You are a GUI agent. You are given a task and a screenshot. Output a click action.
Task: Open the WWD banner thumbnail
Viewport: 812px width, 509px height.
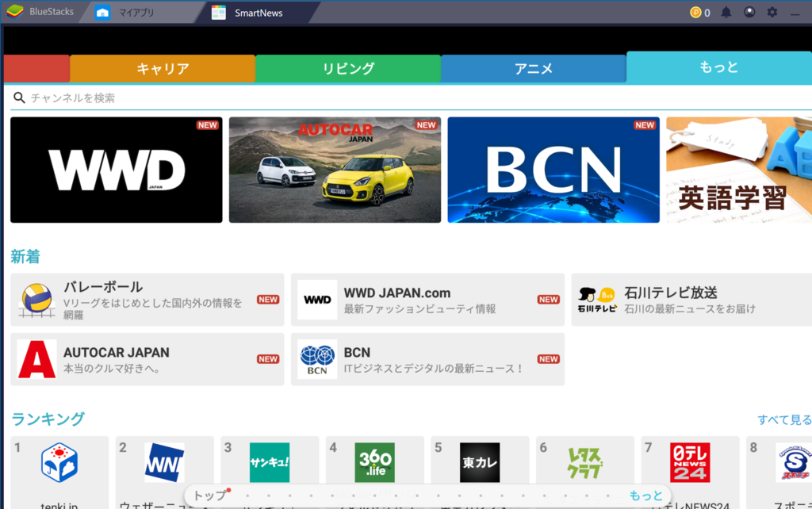click(117, 170)
